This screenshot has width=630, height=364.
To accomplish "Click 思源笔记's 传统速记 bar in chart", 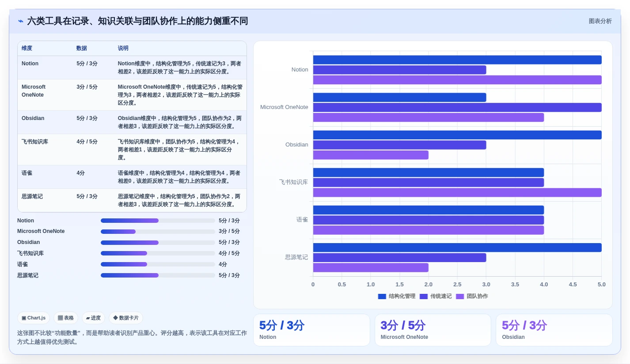I will [399, 258].
